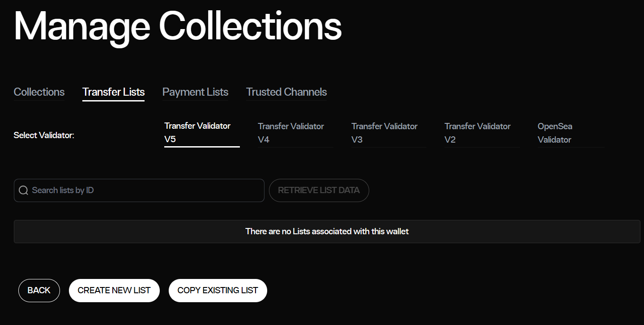Switch to the Collections tab

(39, 92)
